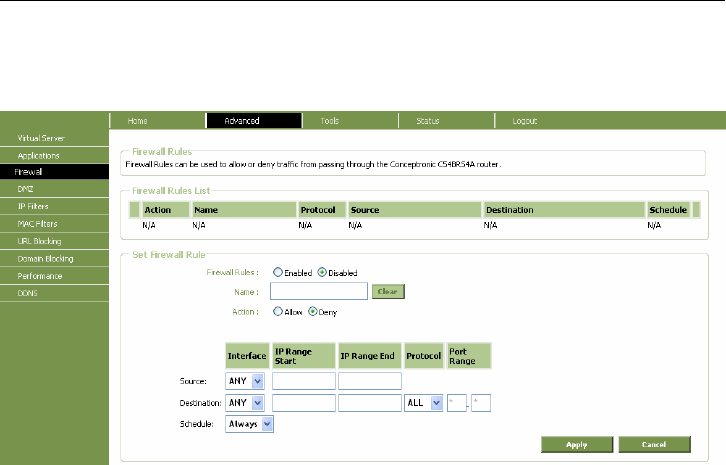Click the Clear button beside Name
726x465 pixels.
coord(388,292)
